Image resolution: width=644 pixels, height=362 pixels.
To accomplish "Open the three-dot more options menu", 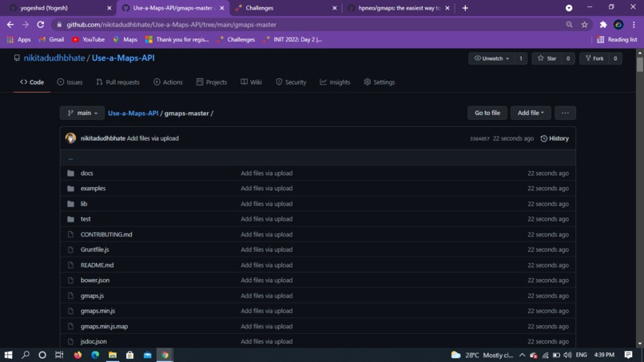I will click(565, 113).
